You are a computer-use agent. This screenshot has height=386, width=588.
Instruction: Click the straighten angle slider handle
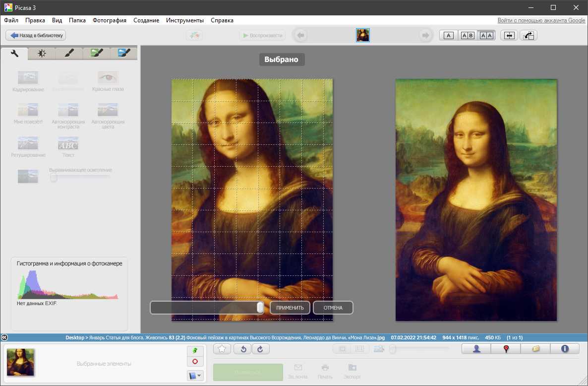pos(260,308)
